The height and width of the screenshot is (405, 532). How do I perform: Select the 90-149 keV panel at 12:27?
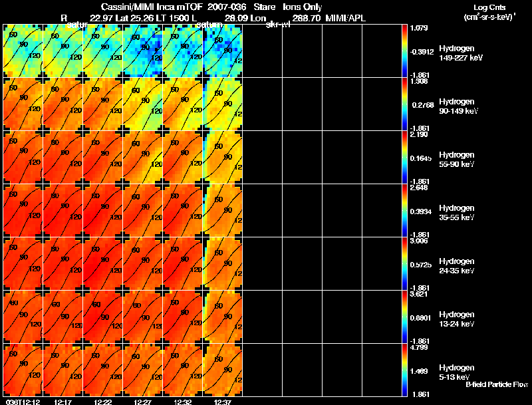point(143,104)
